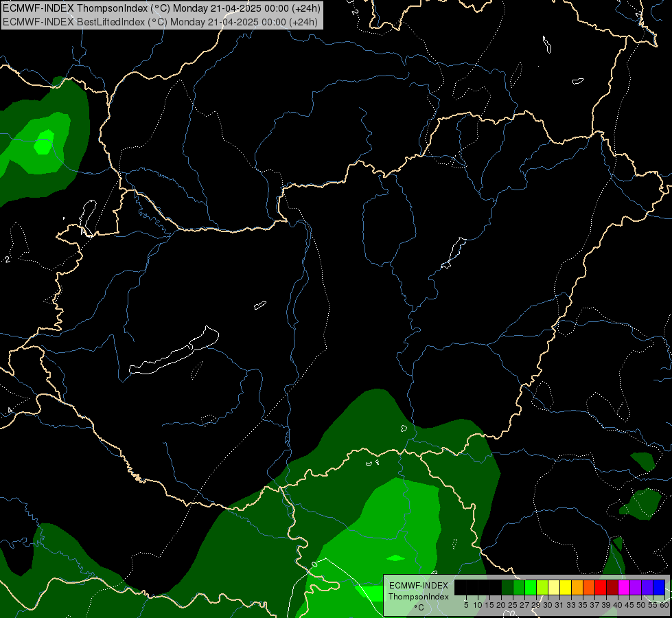Click the ThompsonIndex label in the legend box

419,597
